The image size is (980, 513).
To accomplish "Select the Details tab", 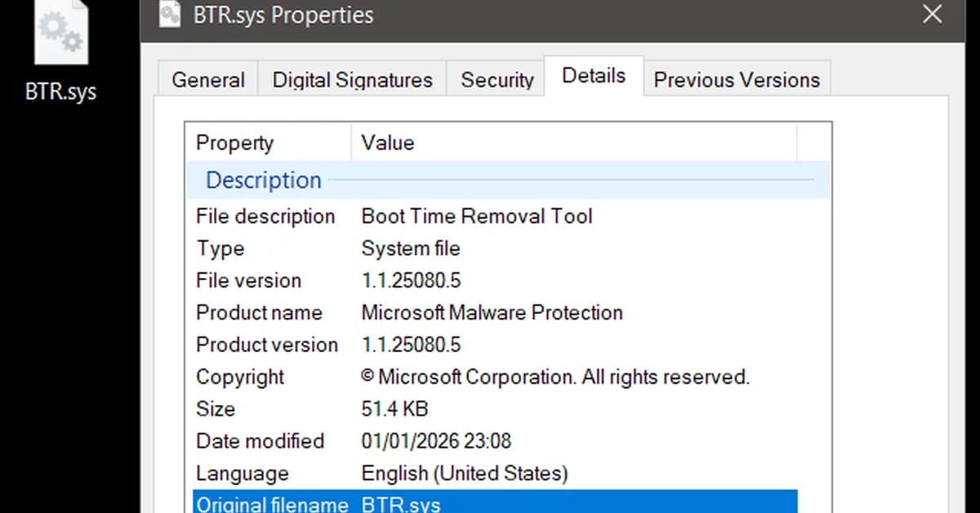I will tap(594, 76).
